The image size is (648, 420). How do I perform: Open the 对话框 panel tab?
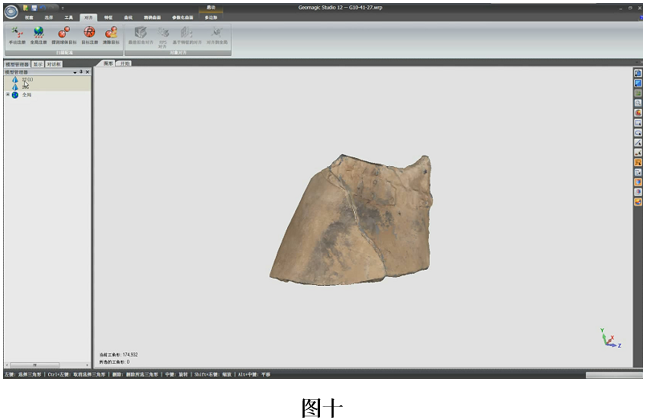(53, 64)
